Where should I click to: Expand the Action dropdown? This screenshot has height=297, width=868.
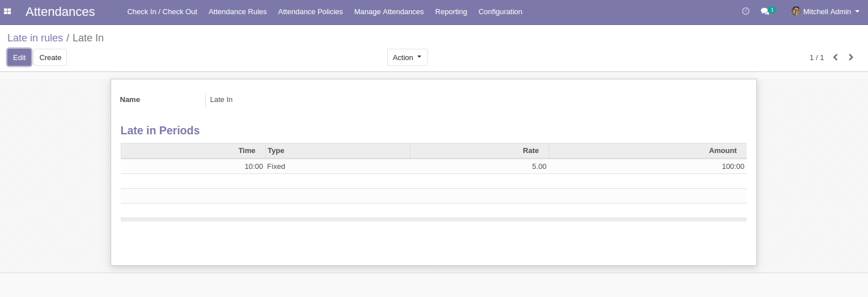pyautogui.click(x=407, y=57)
